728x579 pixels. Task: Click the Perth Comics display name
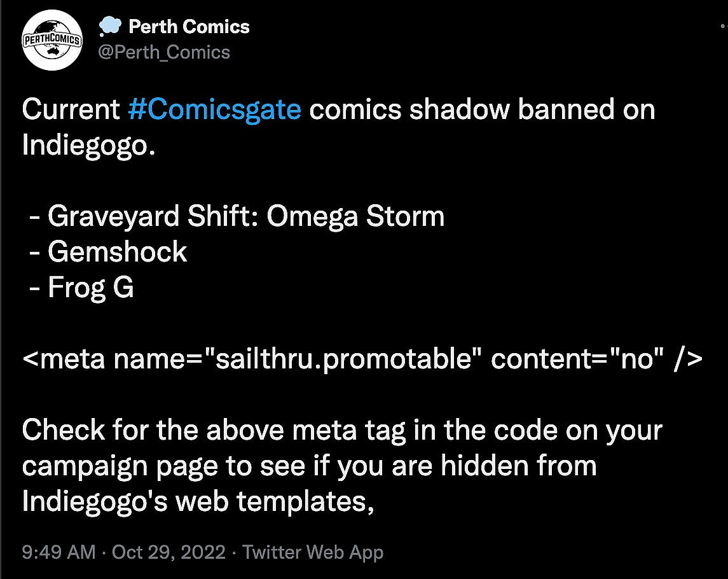coord(189,27)
